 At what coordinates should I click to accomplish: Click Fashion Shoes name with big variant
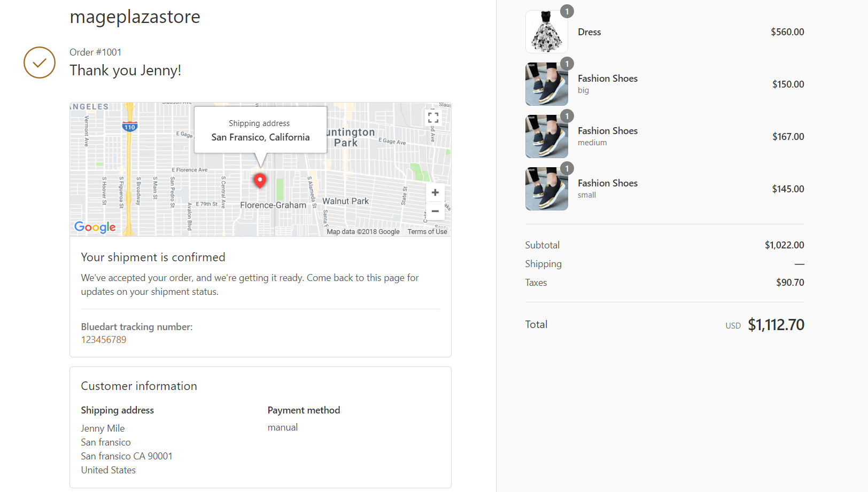(608, 79)
